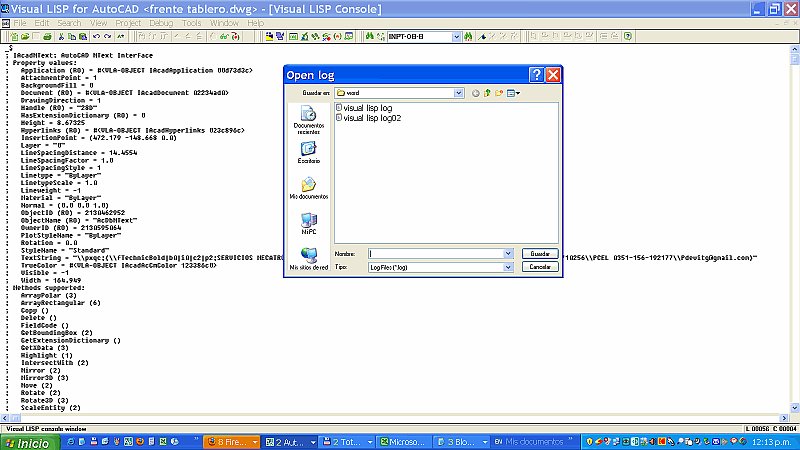Expand the Firefox taskbar group

click(x=255, y=442)
